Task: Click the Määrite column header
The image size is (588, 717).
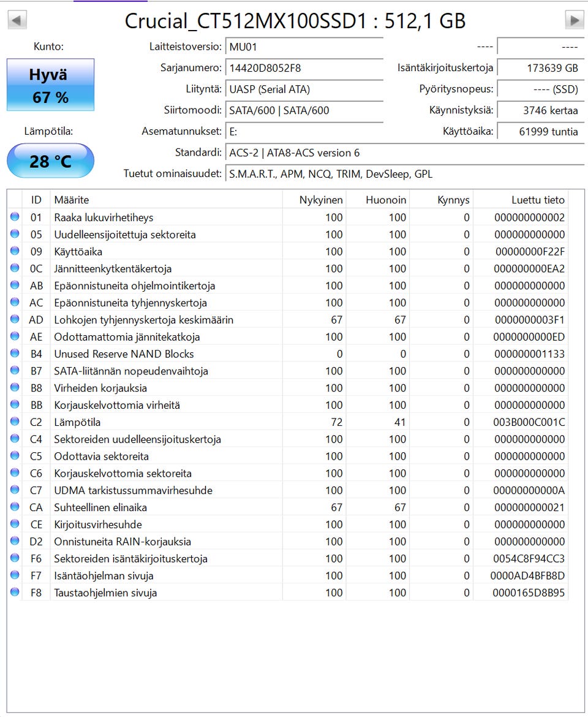Action: pyautogui.click(x=167, y=199)
